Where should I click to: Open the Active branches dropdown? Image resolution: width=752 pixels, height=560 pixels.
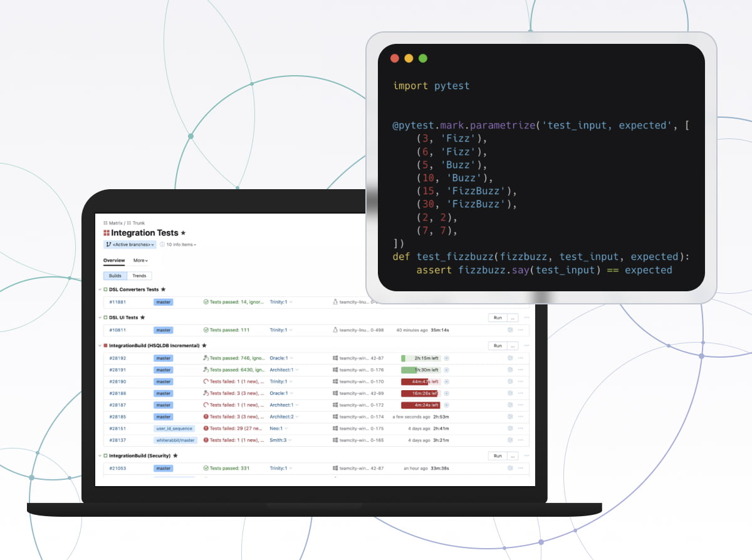(x=130, y=244)
